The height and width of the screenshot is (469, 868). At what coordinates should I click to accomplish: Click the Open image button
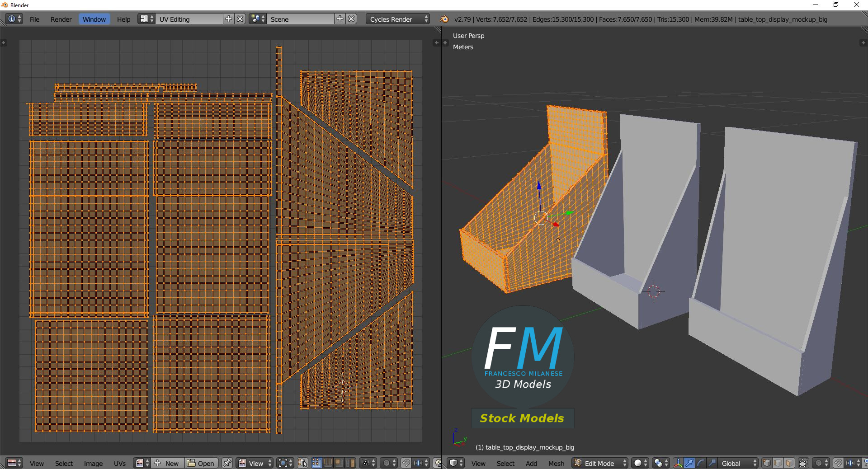coord(201,463)
